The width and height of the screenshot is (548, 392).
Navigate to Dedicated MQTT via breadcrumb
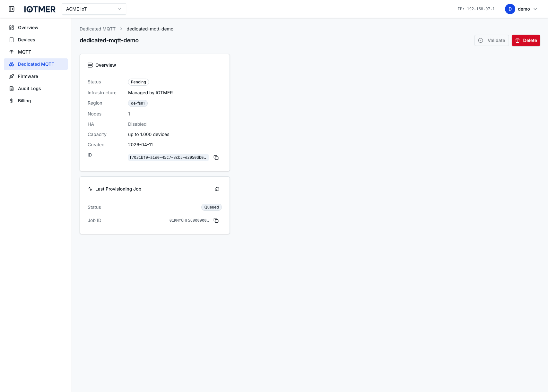coord(98,29)
